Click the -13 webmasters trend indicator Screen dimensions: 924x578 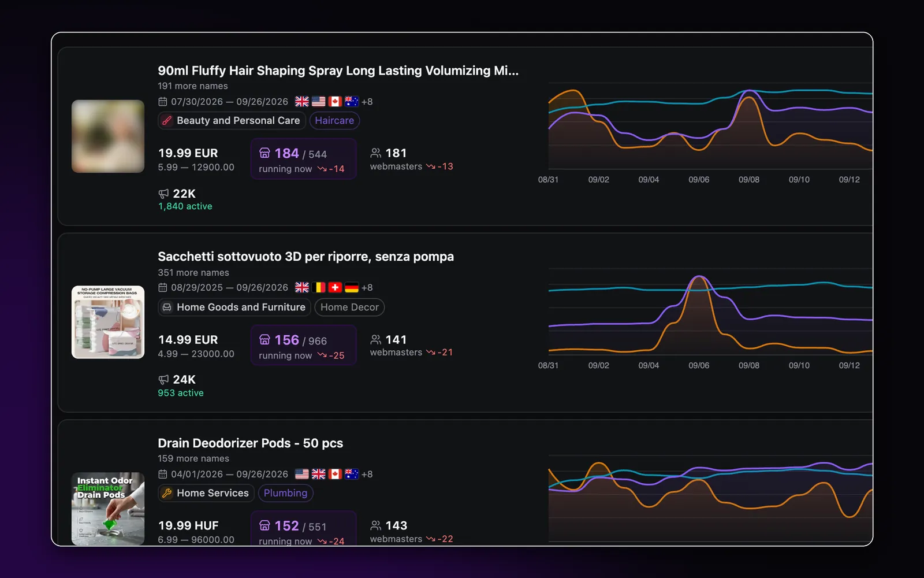(439, 166)
